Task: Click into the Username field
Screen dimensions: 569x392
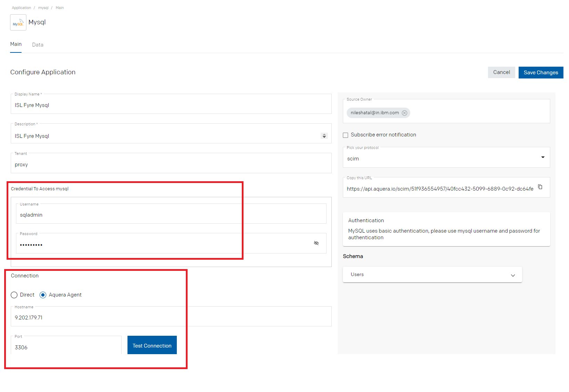Action: 171,214
